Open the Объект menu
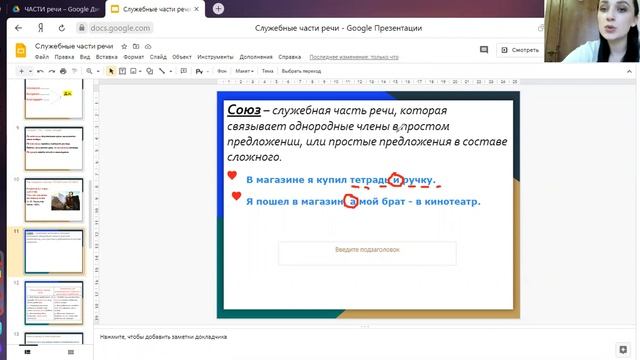Screen dimensions: 640x360 click(x=182, y=57)
